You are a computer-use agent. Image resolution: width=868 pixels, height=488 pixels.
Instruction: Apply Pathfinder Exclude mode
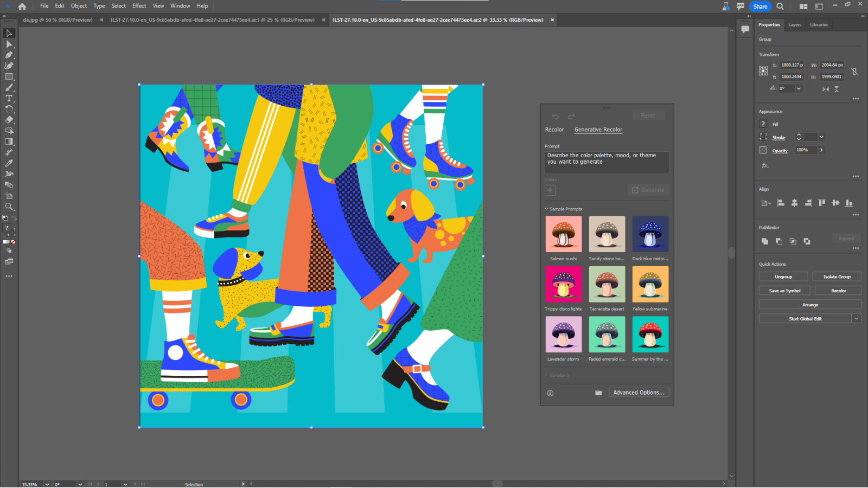pos(807,241)
